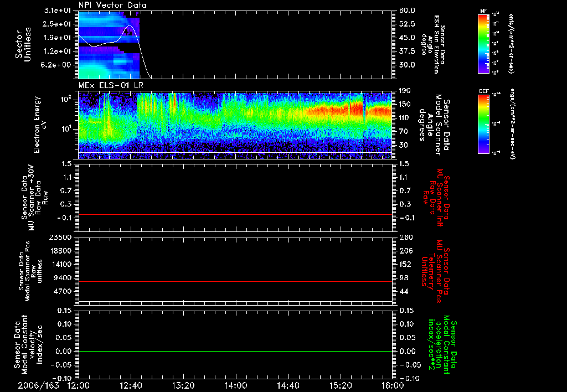
Task: Click the NF color scale bar
Action: point(483,44)
